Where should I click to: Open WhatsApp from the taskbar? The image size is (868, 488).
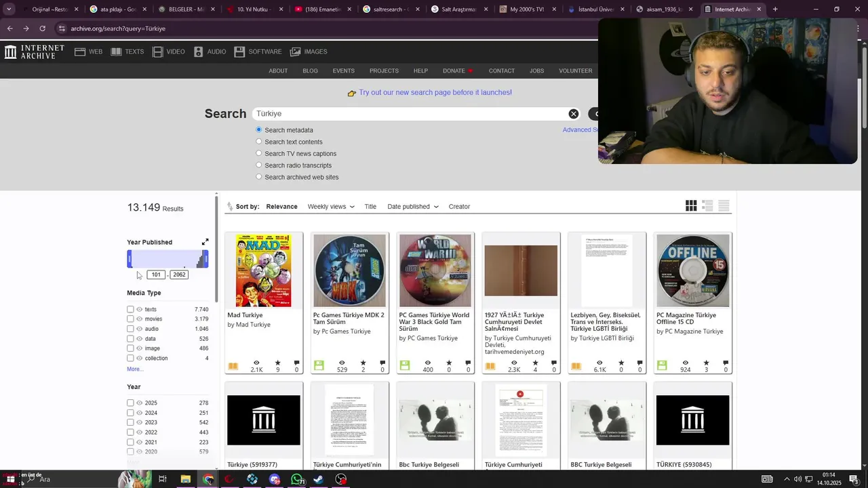pyautogui.click(x=297, y=479)
